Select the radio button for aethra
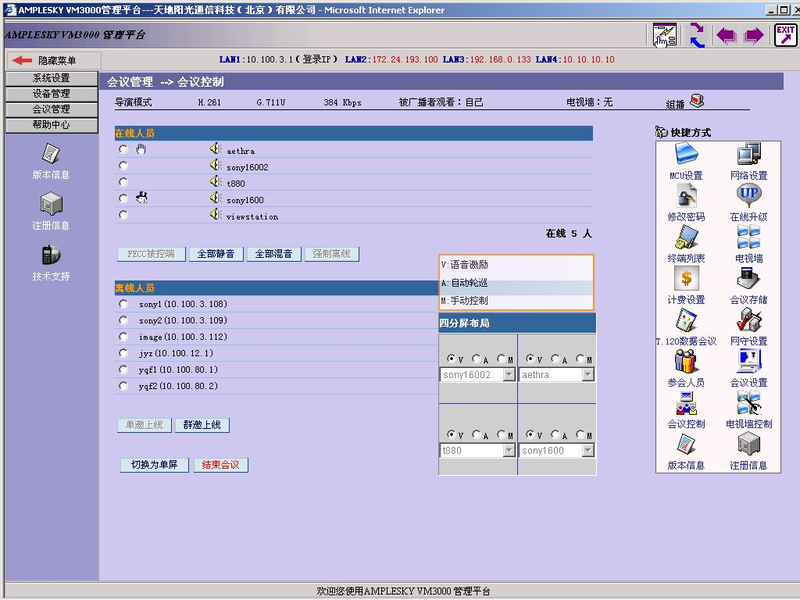 (x=123, y=149)
